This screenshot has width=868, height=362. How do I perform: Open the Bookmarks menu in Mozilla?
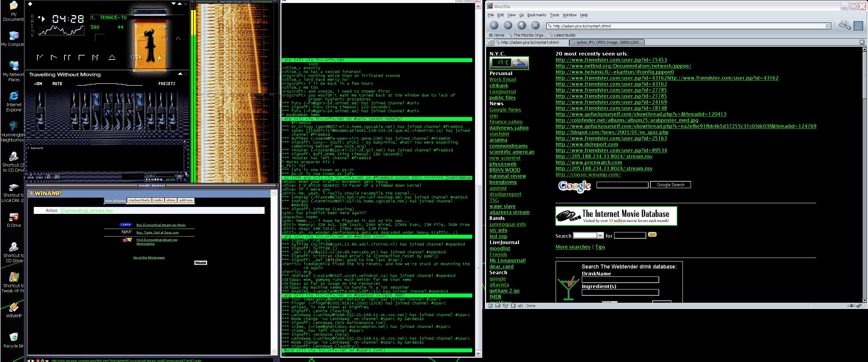(x=536, y=15)
